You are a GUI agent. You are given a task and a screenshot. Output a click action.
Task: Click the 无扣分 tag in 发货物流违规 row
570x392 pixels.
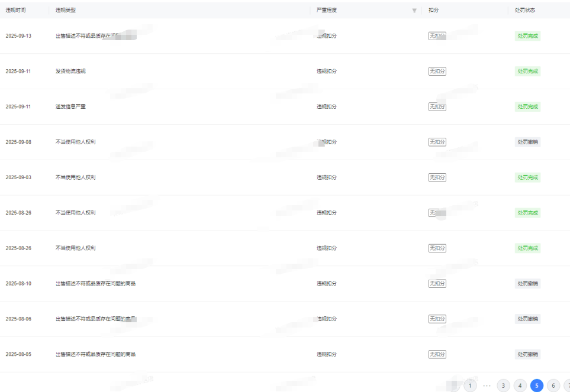437,71
